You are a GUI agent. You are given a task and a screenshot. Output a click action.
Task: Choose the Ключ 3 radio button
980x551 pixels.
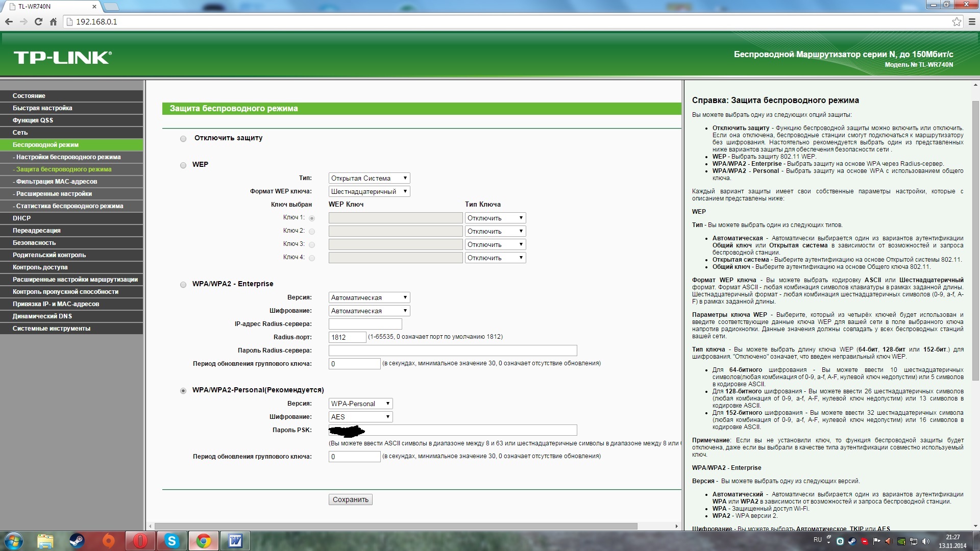pyautogui.click(x=312, y=245)
